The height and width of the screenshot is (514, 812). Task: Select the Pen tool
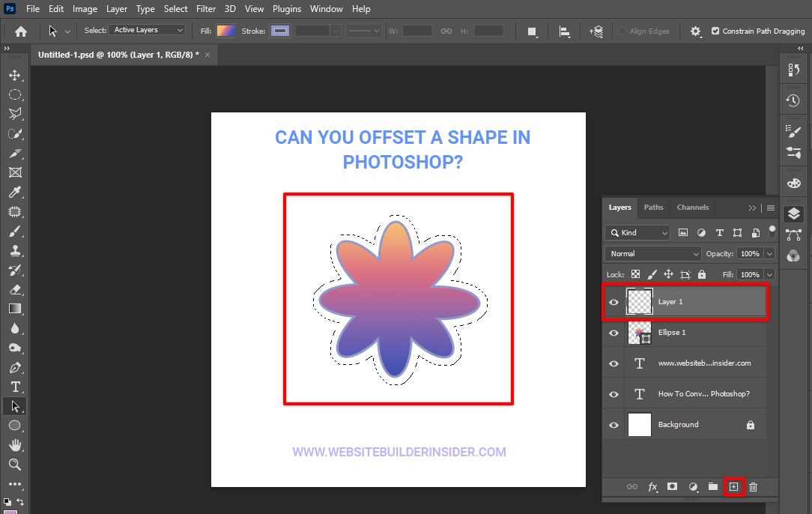(14, 367)
